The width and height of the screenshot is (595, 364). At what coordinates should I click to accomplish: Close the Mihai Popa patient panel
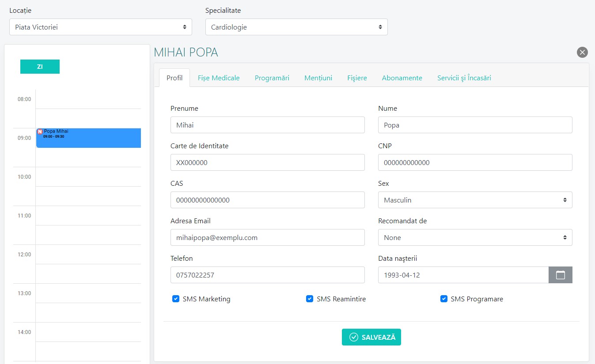pos(582,53)
